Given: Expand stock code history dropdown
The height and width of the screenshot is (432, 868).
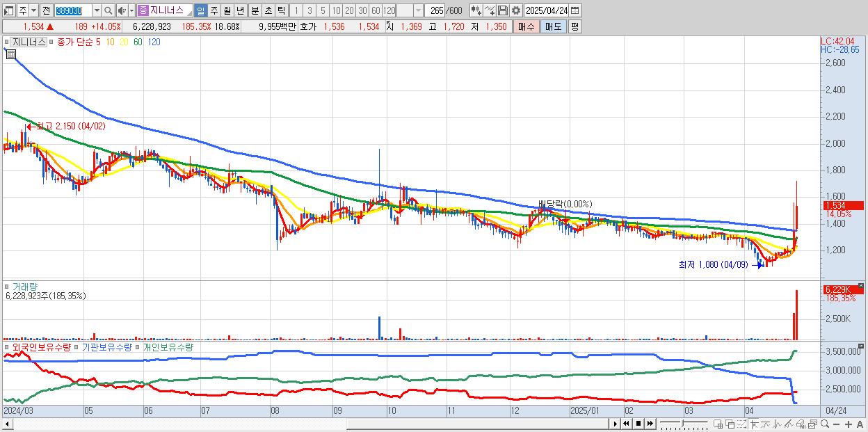Looking at the screenshot, I should click(x=97, y=10).
